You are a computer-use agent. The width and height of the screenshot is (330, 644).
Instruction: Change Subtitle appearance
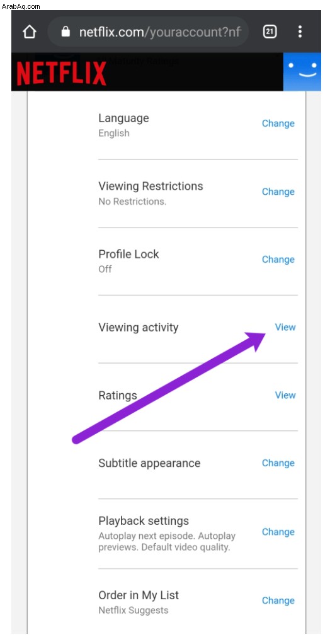point(278,463)
